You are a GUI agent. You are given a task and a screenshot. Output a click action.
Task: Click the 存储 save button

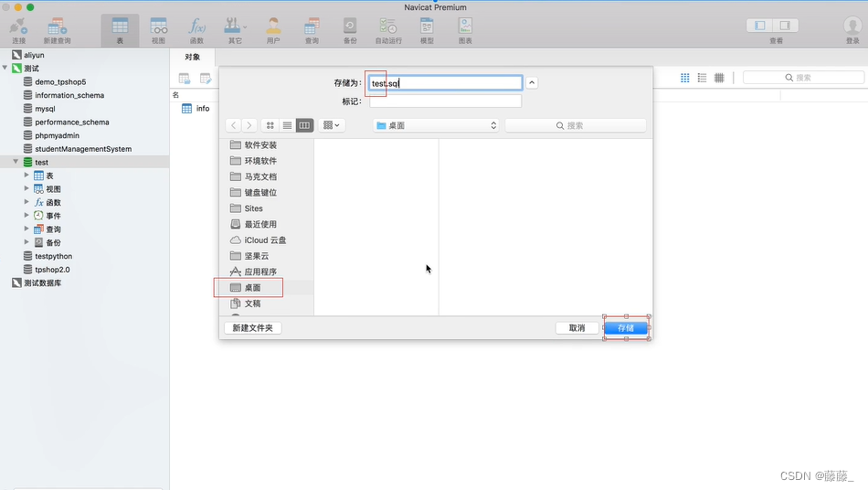point(626,328)
